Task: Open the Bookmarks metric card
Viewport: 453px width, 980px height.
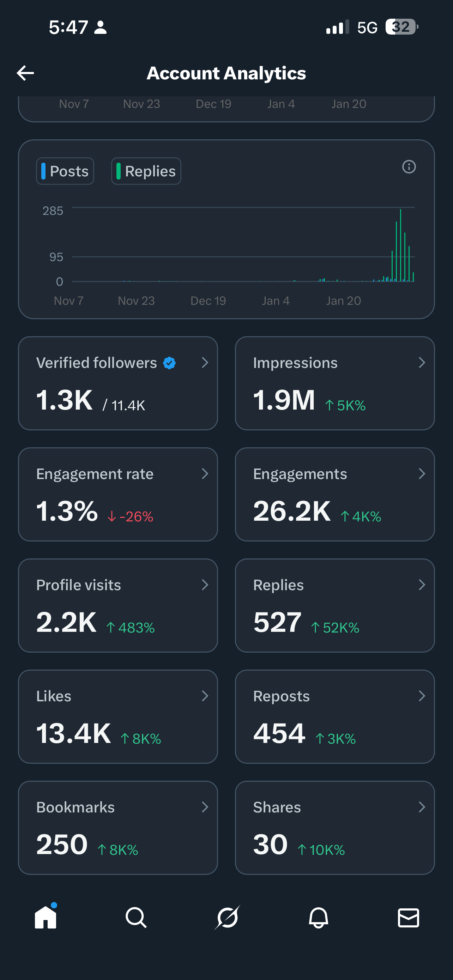Action: pos(118,828)
